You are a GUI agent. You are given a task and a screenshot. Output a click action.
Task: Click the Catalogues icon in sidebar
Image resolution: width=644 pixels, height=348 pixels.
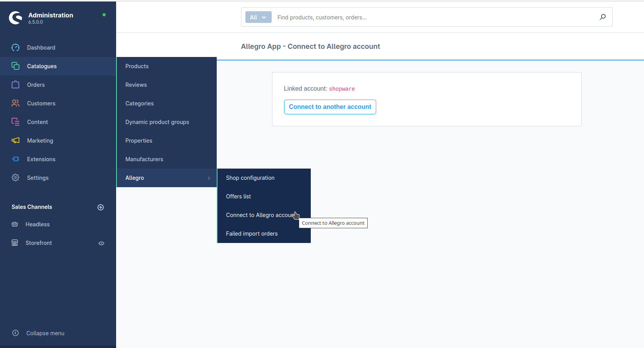(x=15, y=66)
